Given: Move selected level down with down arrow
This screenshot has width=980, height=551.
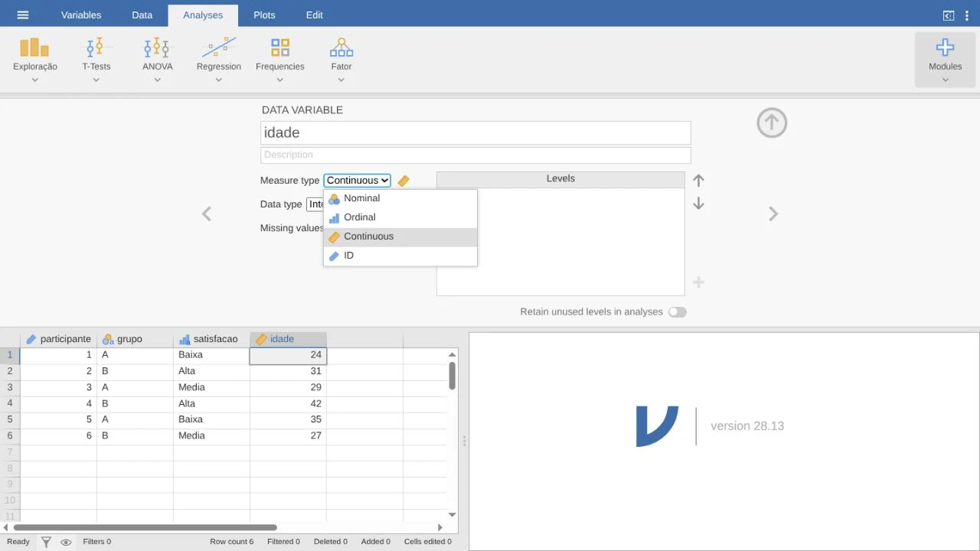Looking at the screenshot, I should [x=698, y=204].
